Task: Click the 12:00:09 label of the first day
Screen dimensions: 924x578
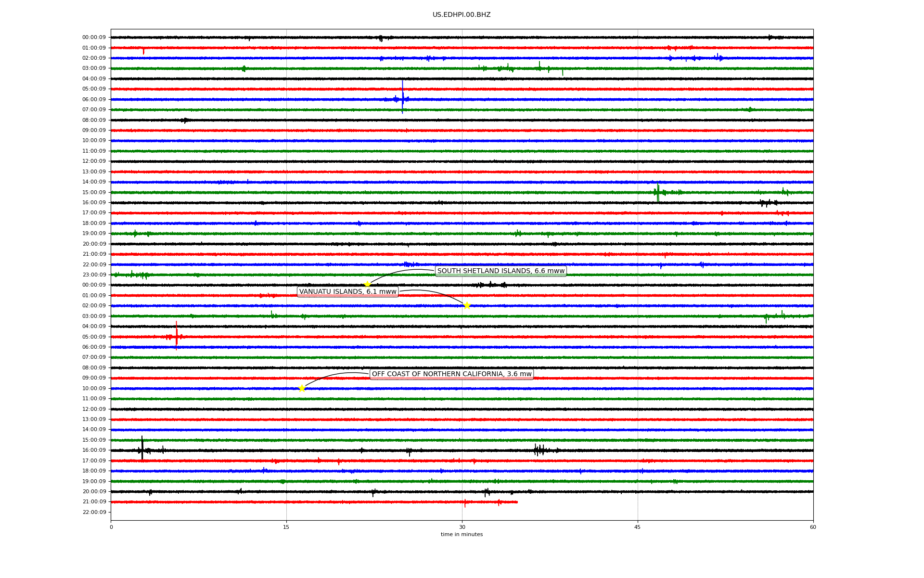Action: pos(94,161)
